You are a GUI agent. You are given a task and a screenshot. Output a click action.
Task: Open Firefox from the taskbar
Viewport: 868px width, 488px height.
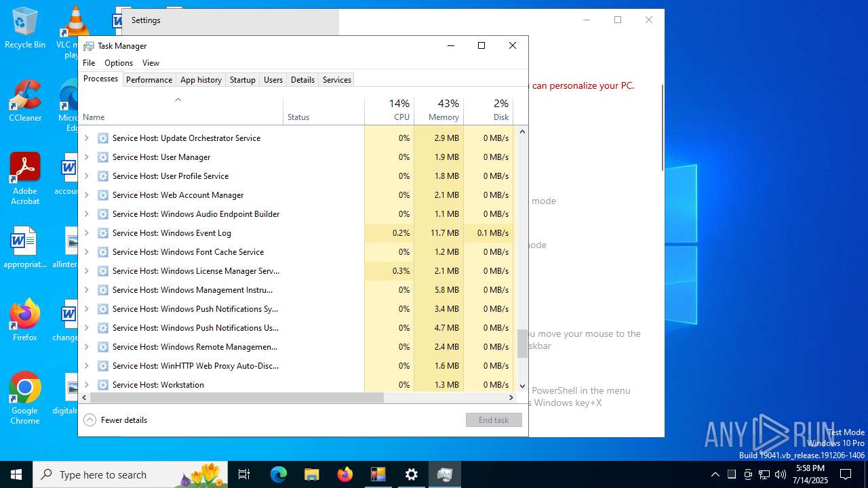point(345,474)
